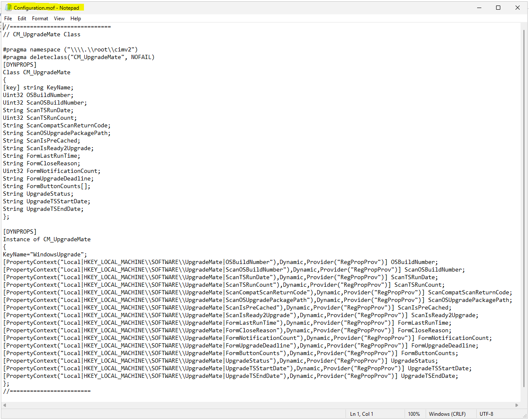Click the 'String ScanTSRunDate;' line
Viewport: 529px width, 420px height.
(38, 110)
